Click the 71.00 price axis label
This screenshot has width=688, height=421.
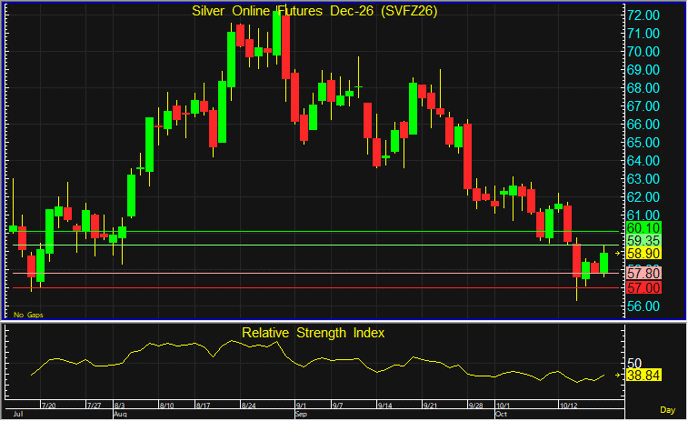click(x=643, y=33)
